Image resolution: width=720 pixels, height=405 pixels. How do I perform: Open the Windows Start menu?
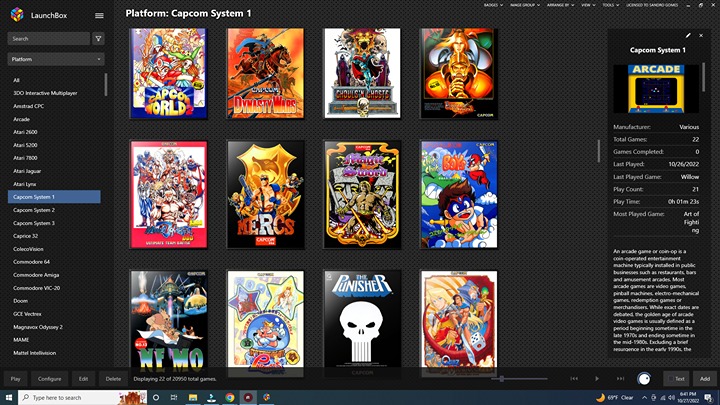9,397
